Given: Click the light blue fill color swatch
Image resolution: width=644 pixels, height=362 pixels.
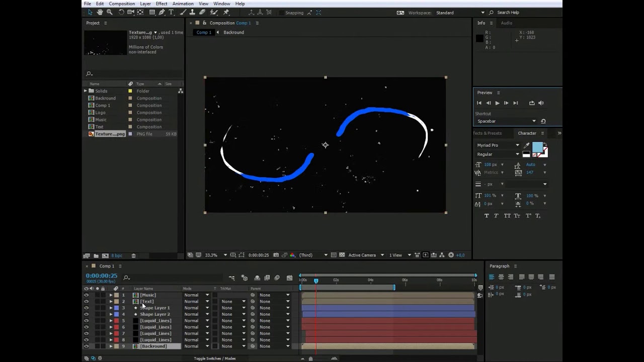Looking at the screenshot, I should (537, 147).
